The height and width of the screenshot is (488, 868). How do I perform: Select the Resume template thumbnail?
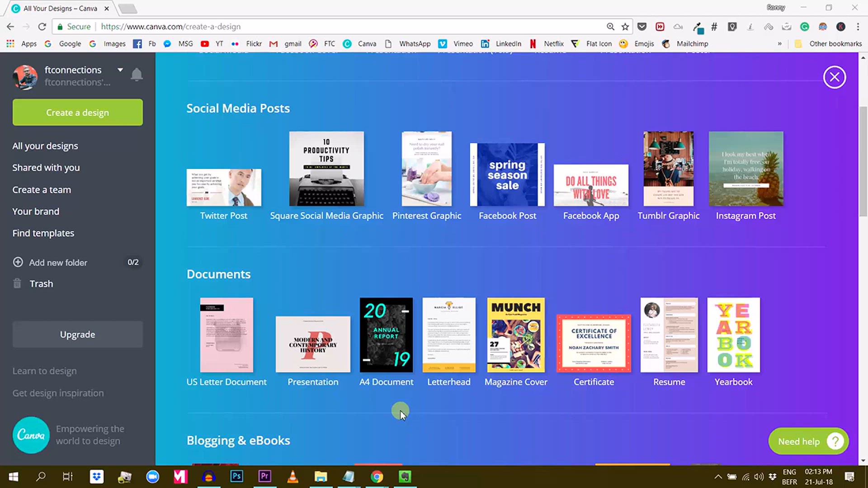669,335
